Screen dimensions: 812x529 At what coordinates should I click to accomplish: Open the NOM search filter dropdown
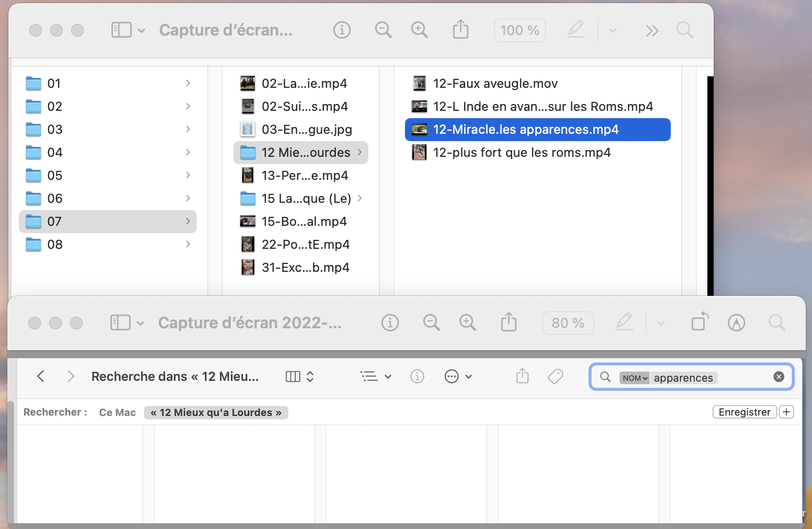635,378
